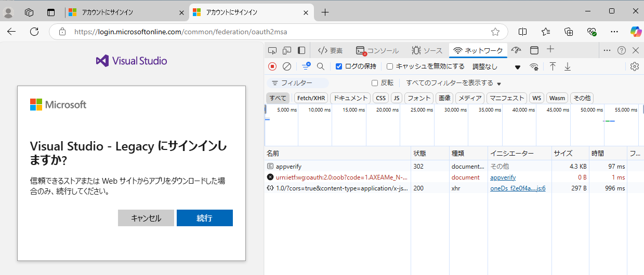
Task: Select the appverify request row
Action: (454, 167)
